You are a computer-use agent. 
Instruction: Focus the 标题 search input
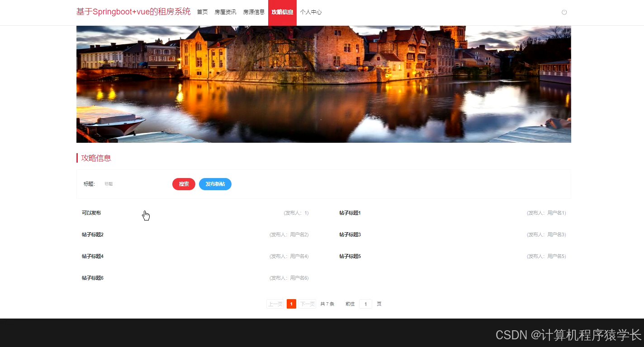(133, 184)
